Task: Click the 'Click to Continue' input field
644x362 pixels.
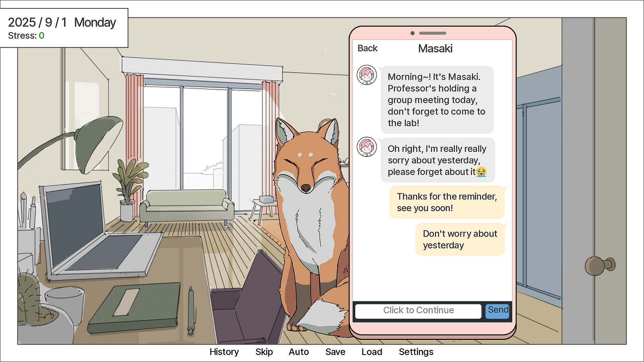Action: click(x=418, y=310)
